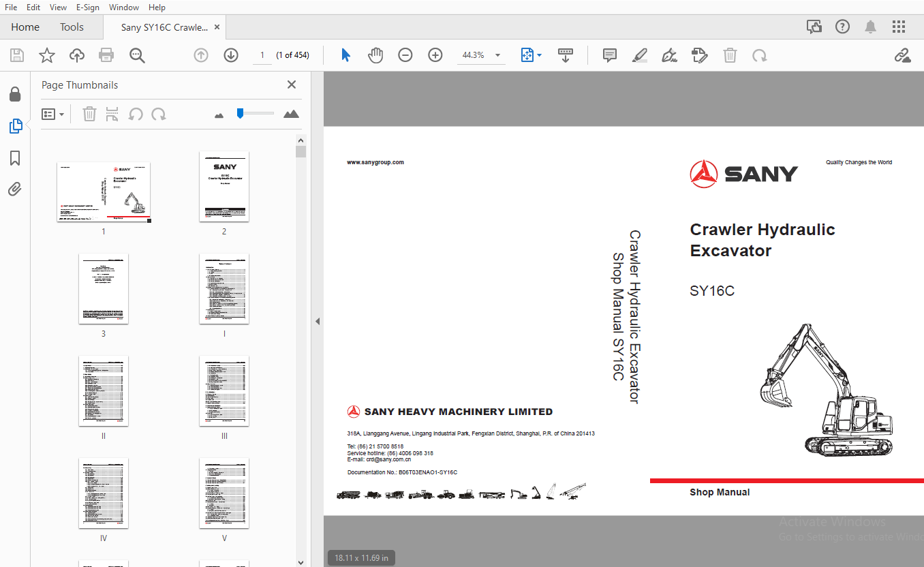Go to next page arrow
This screenshot has height=567, width=924.
click(x=231, y=55)
